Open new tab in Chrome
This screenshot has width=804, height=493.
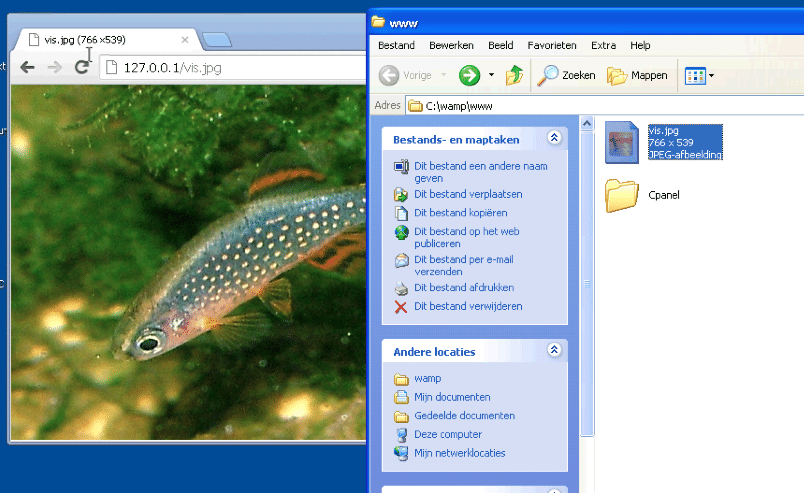pyautogui.click(x=216, y=40)
